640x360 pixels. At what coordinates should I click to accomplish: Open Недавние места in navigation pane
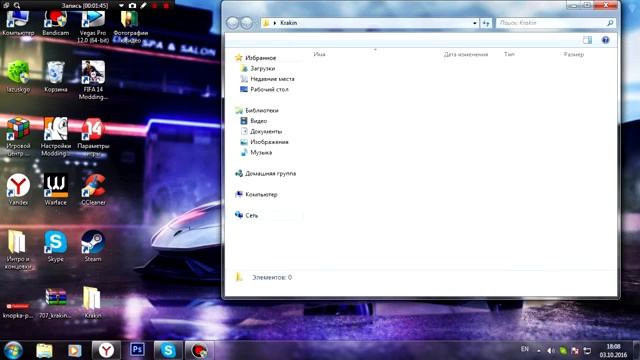267,79
